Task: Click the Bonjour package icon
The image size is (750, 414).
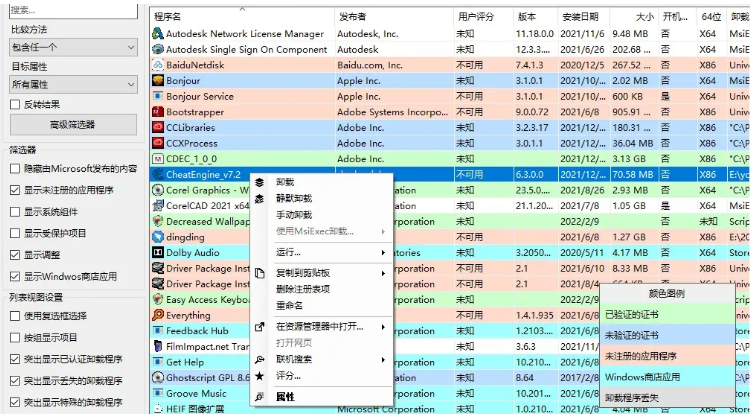Action: 157,80
